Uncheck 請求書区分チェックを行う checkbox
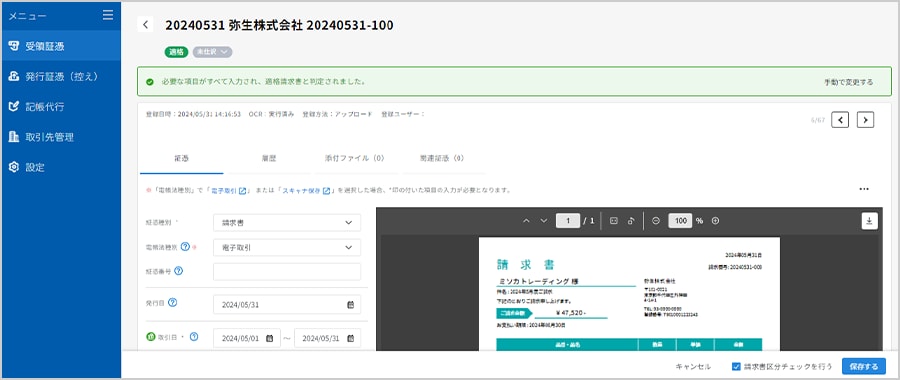Screen dimensions: 900x380 [x=736, y=366]
